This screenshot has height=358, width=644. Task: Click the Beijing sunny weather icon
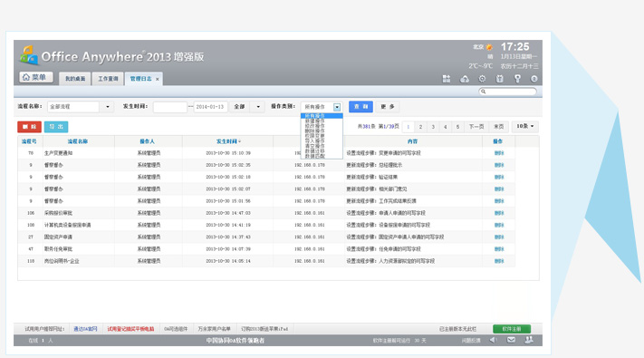click(489, 47)
